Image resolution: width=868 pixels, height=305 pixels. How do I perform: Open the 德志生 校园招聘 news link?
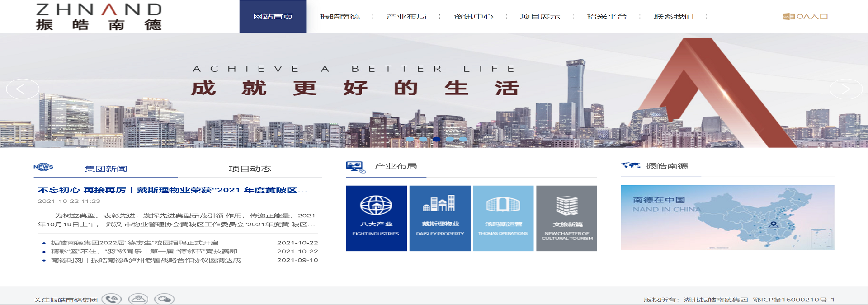[135, 243]
